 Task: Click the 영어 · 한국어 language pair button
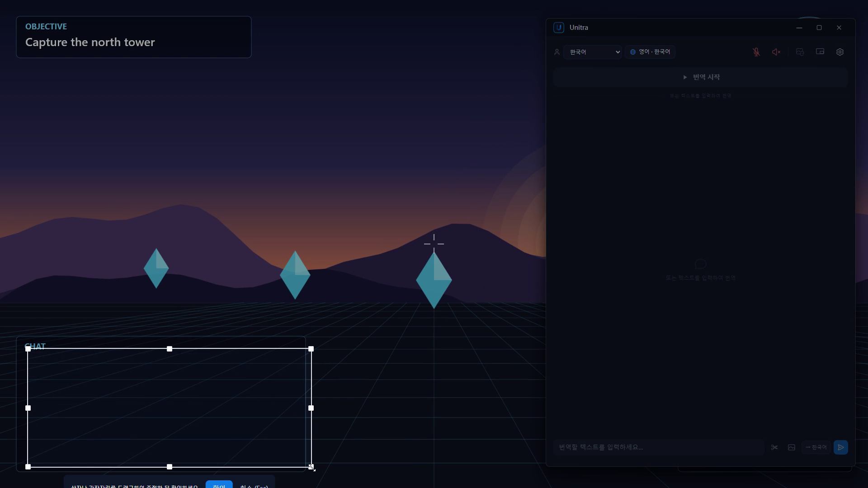point(650,52)
